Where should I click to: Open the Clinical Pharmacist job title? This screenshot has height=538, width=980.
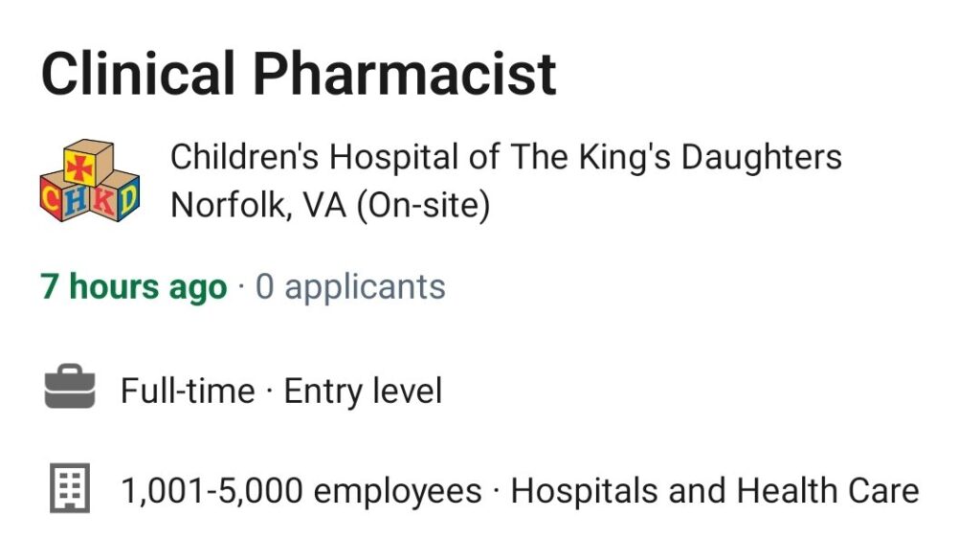[299, 74]
